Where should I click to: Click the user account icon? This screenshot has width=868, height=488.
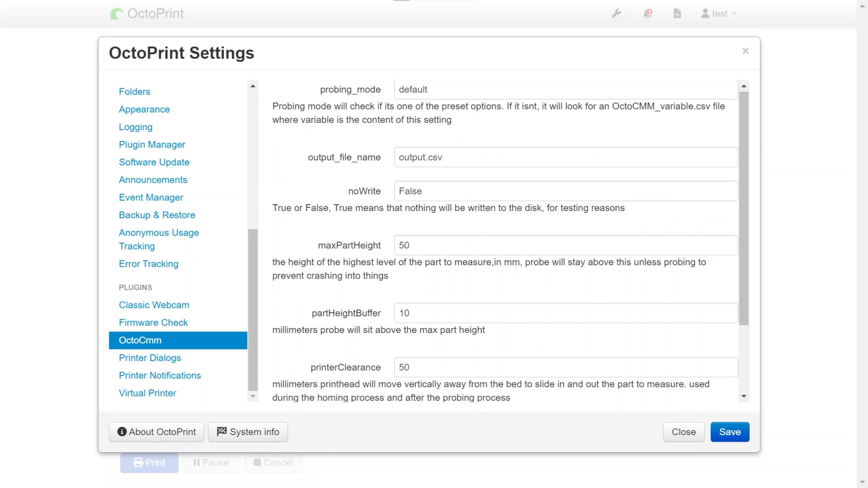coord(706,14)
